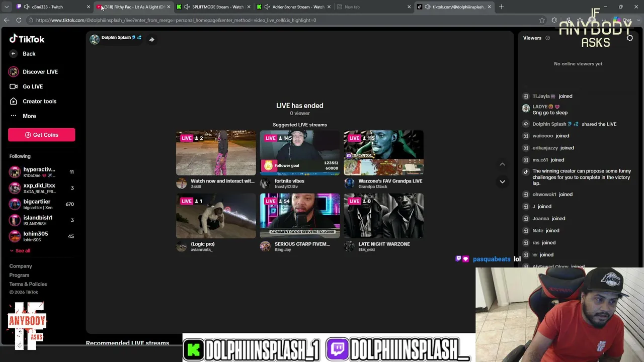
Task: Click 'ohwowok1' username in chat
Action: (x=544, y=195)
